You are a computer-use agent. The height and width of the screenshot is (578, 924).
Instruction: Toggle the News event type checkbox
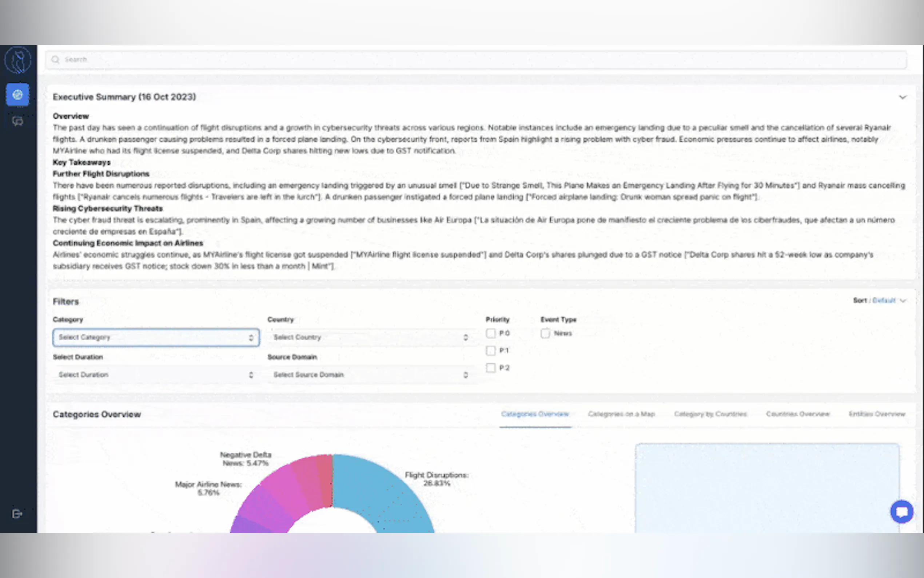545,333
